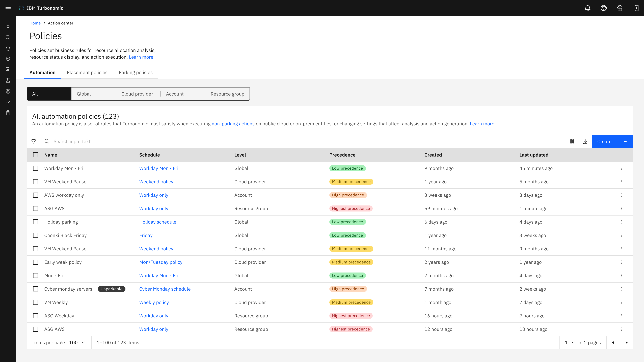This screenshot has width=644, height=362.
Task: Open the hamburger navigation menu
Action: [8, 8]
